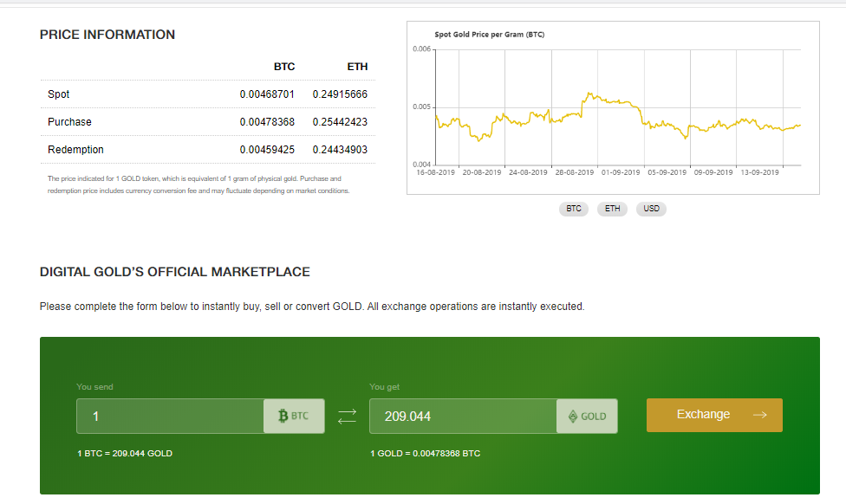846x504 pixels.
Task: Switch chart to ETH
Action: pyautogui.click(x=612, y=209)
